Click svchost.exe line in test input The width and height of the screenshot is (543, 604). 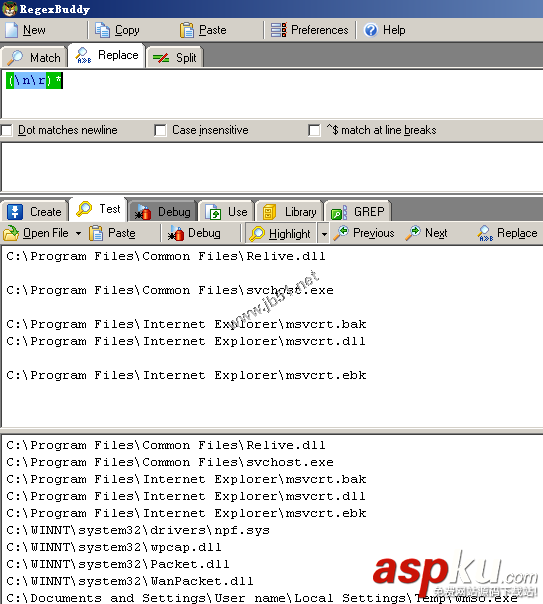(x=170, y=290)
